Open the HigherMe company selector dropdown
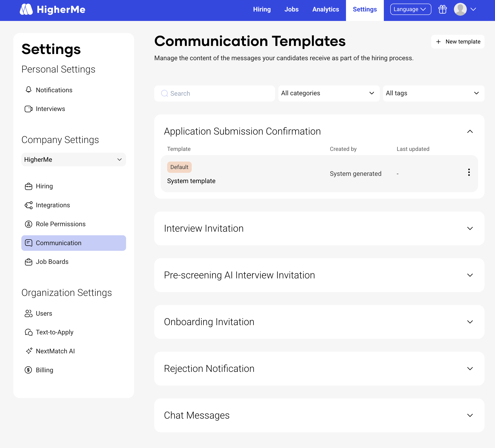The image size is (495, 448). [74, 160]
